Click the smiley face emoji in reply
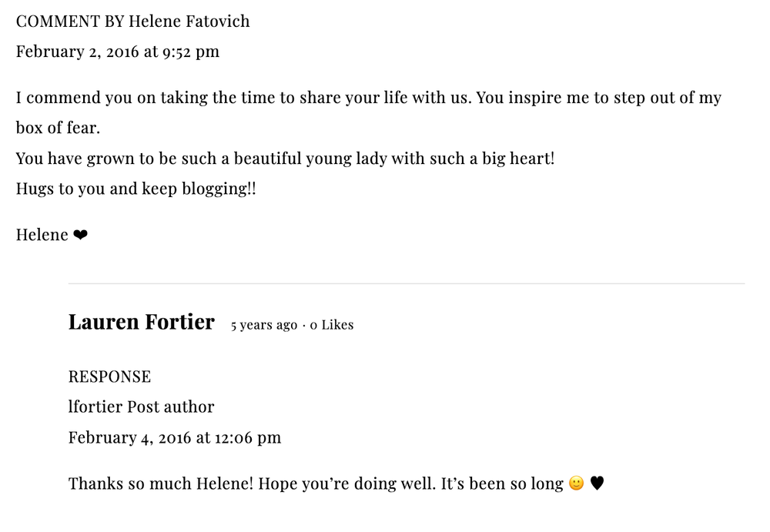The width and height of the screenshot is (770, 532). 577,483
